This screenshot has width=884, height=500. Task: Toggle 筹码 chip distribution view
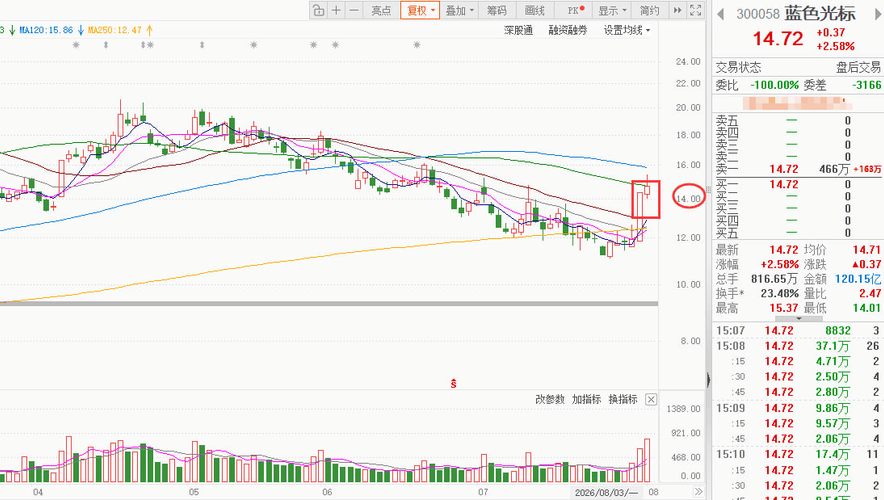click(x=497, y=10)
